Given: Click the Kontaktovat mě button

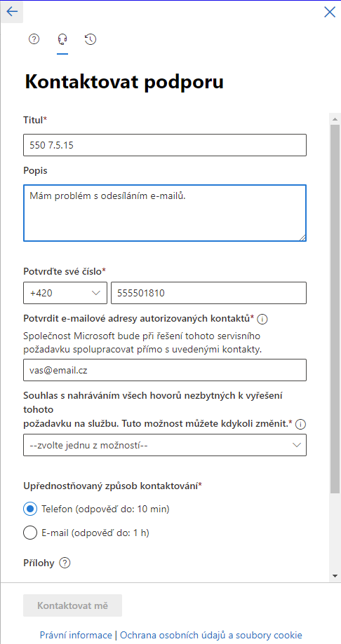Looking at the screenshot, I should (72, 605).
